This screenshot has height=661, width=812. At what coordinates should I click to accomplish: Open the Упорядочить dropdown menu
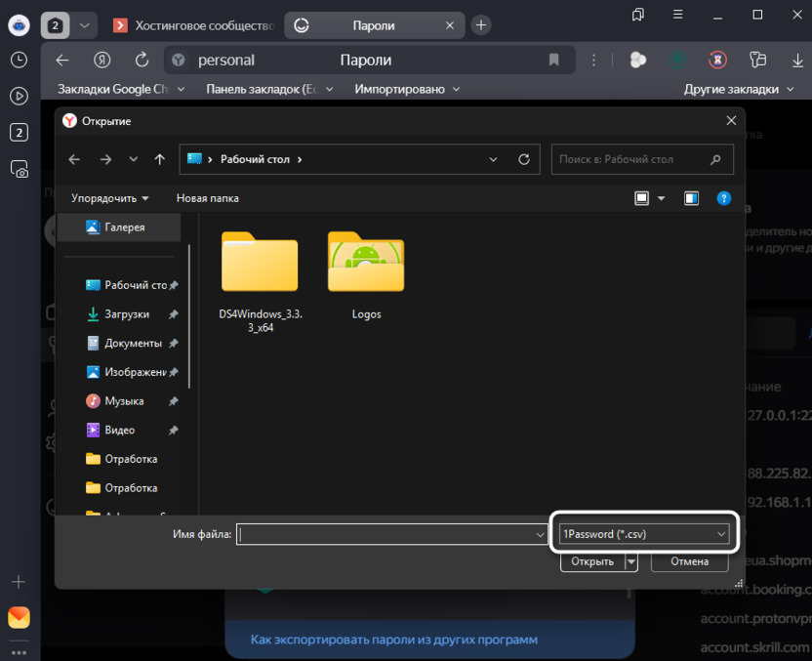click(109, 198)
